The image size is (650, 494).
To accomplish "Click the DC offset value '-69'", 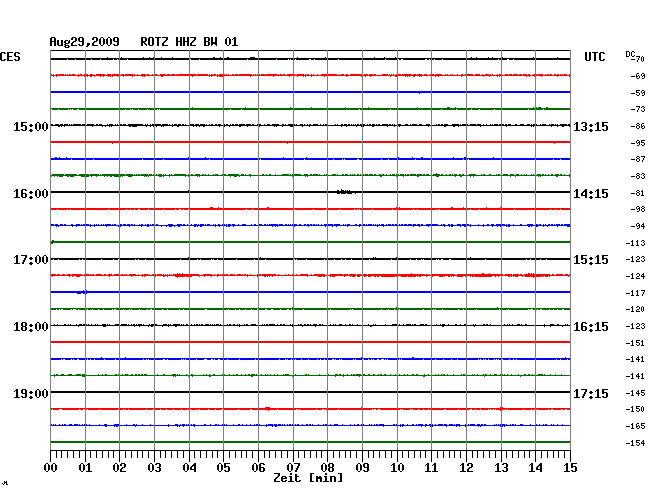I will (x=638, y=76).
